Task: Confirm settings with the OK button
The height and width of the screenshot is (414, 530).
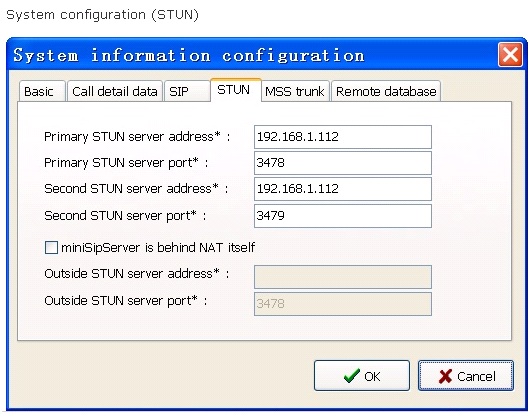Action: pos(362,375)
